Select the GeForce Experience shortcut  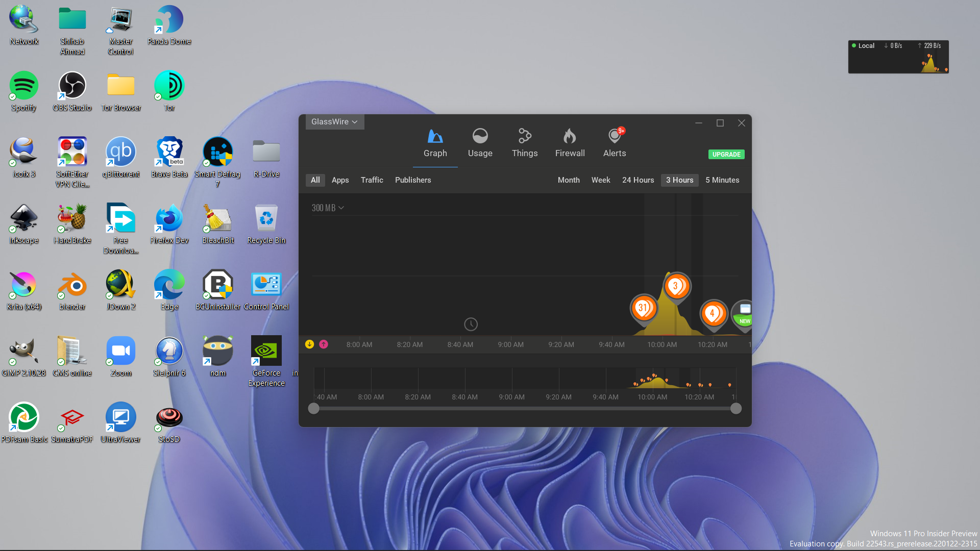[x=266, y=361]
